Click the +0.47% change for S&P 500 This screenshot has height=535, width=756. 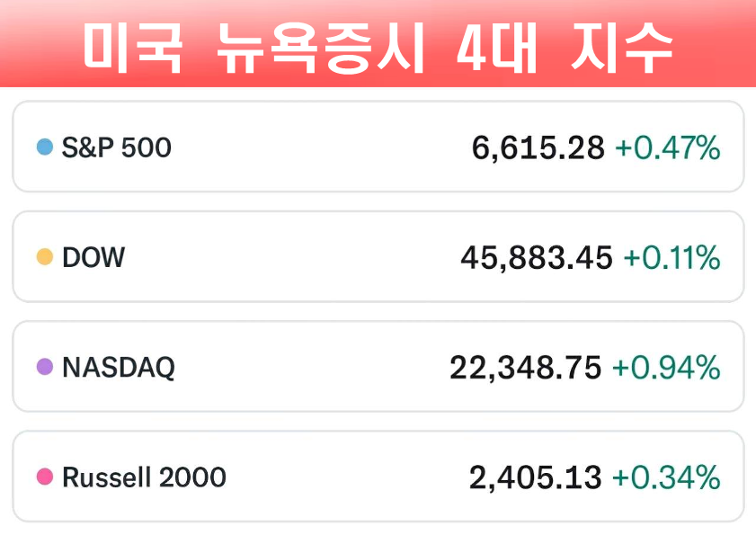pyautogui.click(x=667, y=147)
